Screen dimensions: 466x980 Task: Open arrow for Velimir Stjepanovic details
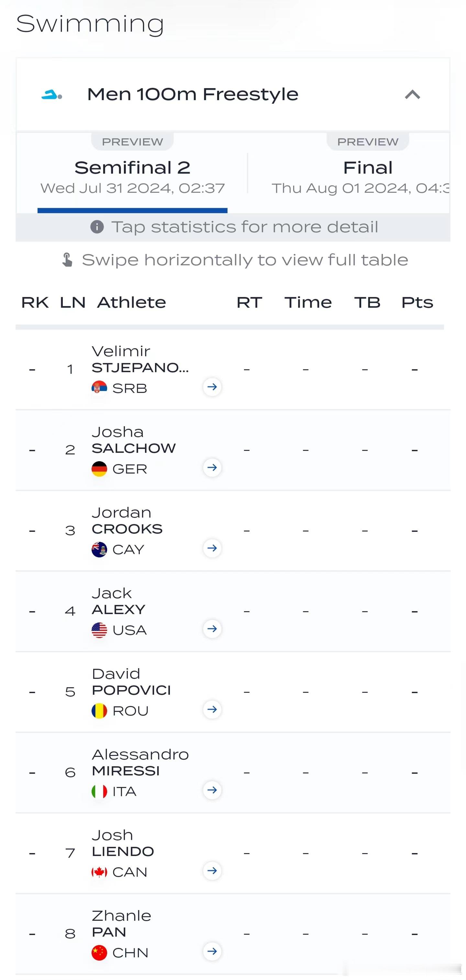[212, 387]
